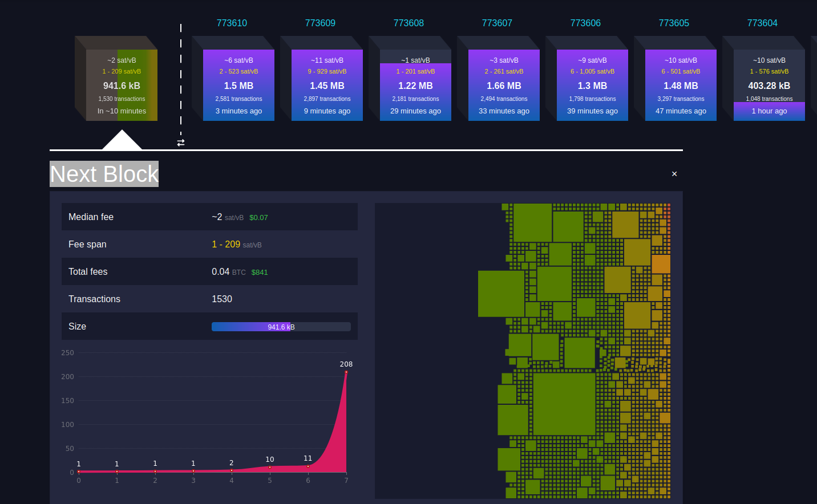Open block height link 773605
The width and height of the screenshot is (817, 504).
coord(674,23)
